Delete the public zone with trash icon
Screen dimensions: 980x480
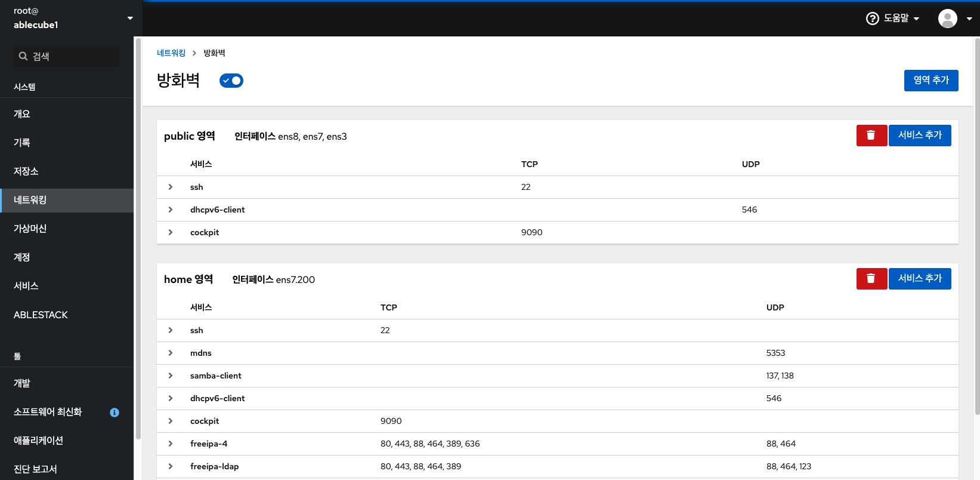tap(871, 136)
